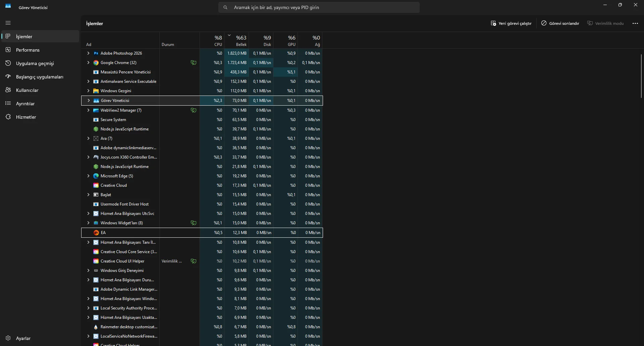Click the Creative Cloud process icon
Viewport: 644px width, 346px height.
coord(96,185)
